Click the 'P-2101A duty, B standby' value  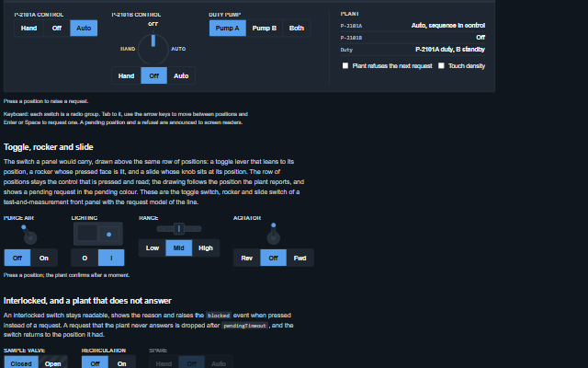450,50
